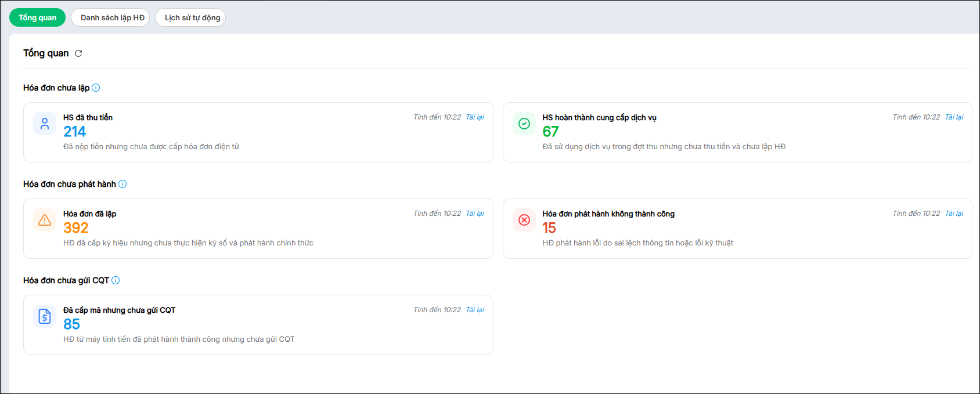Screen dimensions: 980x394
Task: Switch to the Tổng quan tab
Action: pos(37,17)
